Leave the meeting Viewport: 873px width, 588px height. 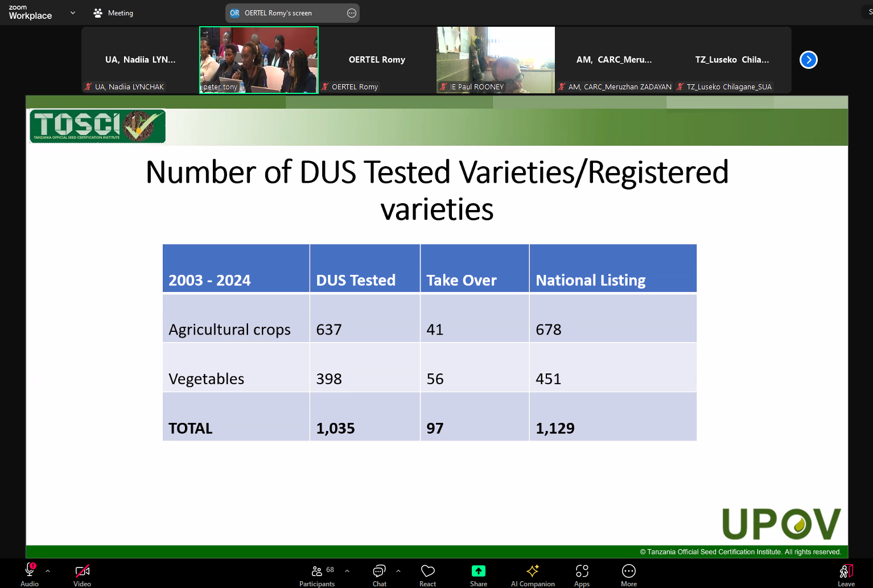[x=846, y=571]
